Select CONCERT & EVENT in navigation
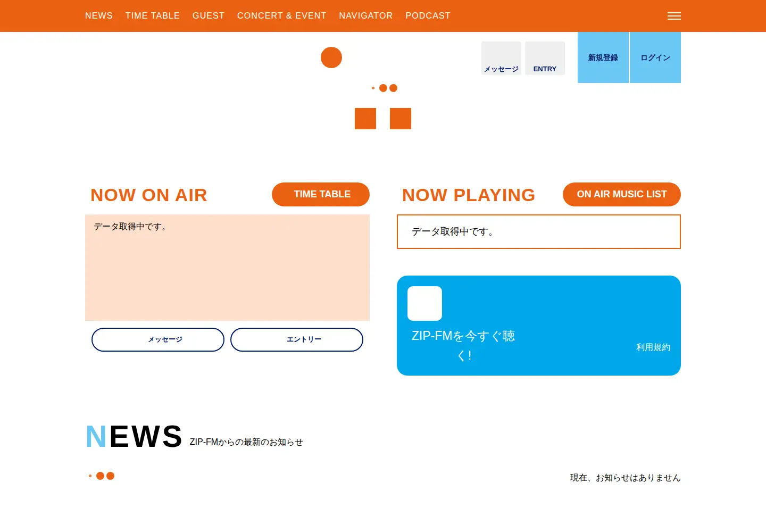766x532 pixels. [282, 16]
